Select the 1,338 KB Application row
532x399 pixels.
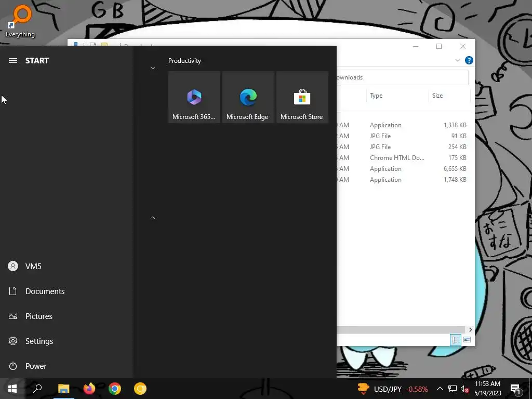pos(404,125)
